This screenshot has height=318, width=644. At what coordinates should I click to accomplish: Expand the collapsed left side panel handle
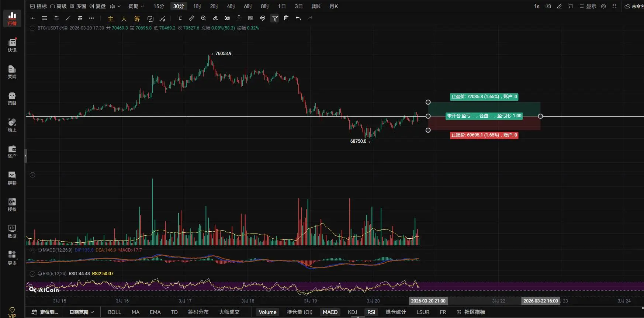(x=25, y=156)
